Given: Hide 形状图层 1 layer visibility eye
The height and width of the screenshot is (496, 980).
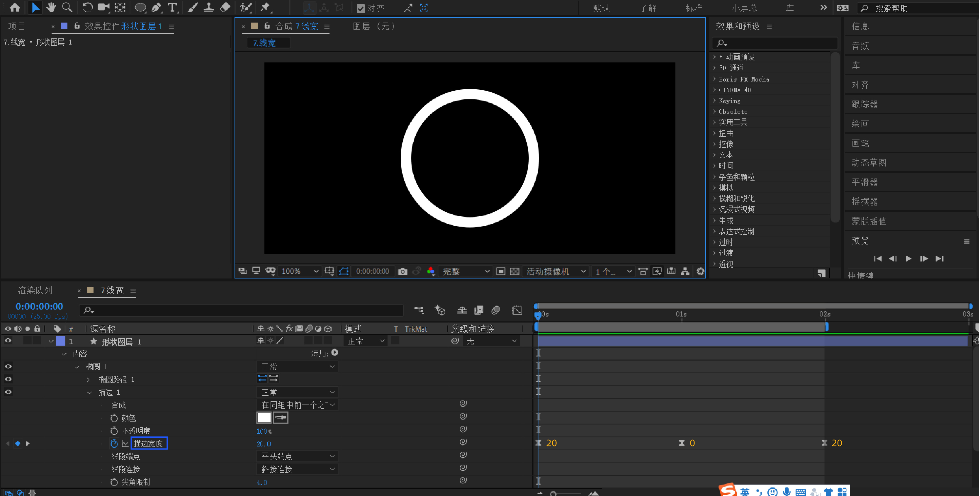Looking at the screenshot, I should [8, 341].
